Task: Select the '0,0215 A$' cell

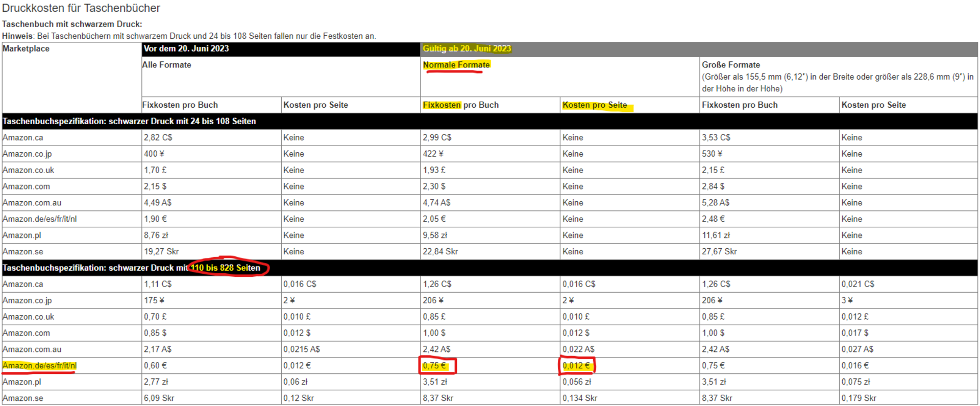Action: (x=351, y=349)
